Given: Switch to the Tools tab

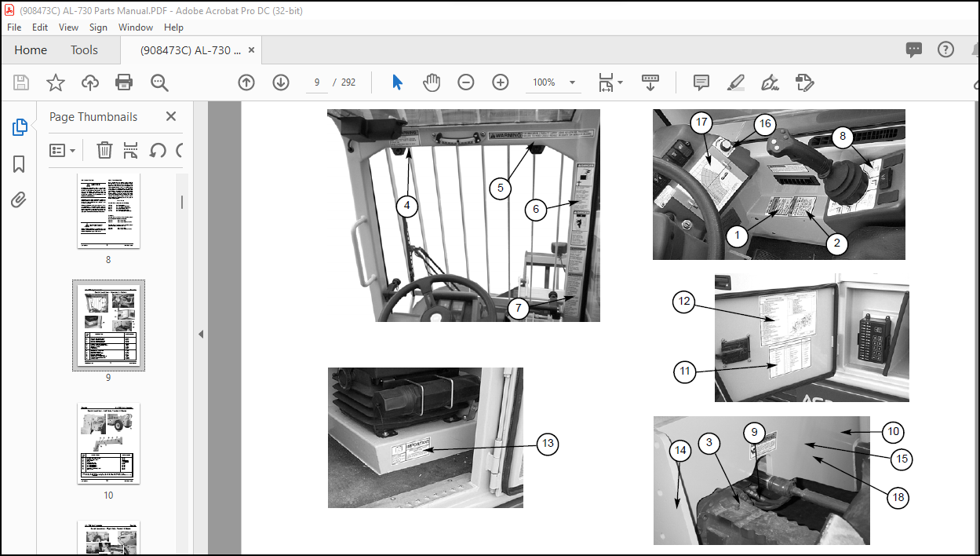Looking at the screenshot, I should (x=84, y=49).
